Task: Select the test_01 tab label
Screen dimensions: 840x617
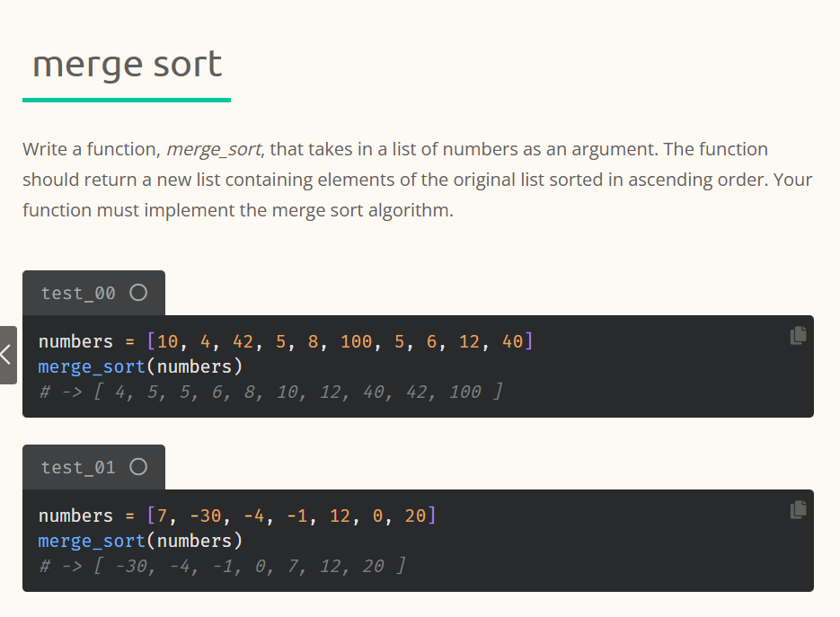Action: [78, 467]
